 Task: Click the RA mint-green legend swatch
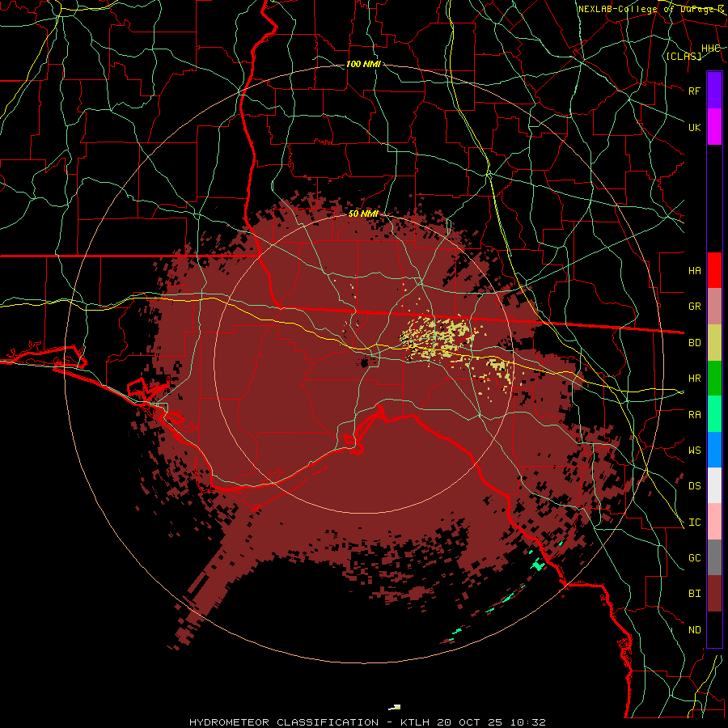[x=714, y=413]
